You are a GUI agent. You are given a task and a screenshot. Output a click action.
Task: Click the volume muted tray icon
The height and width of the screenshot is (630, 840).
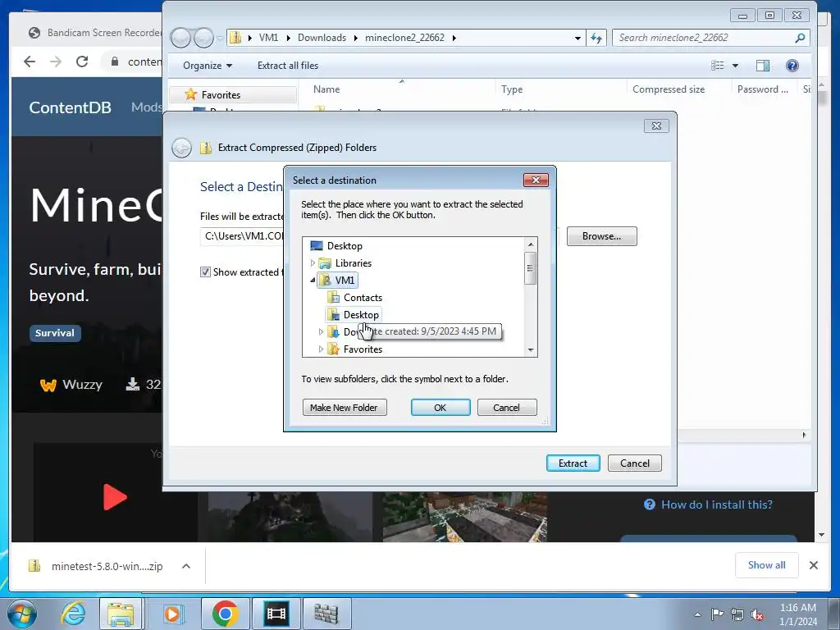[757, 615]
